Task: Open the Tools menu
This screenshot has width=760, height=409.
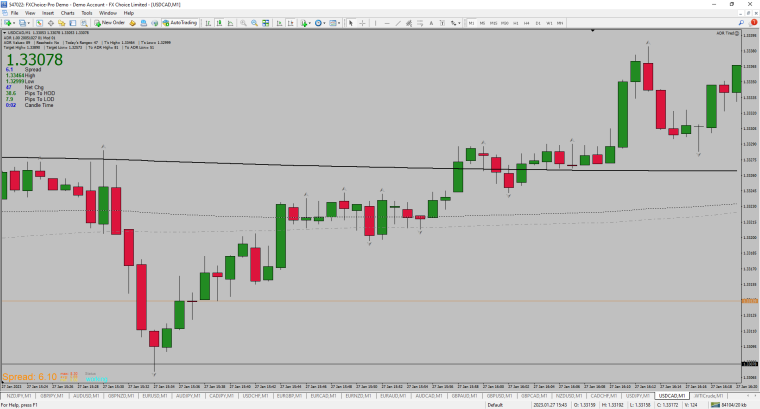Action: (x=87, y=13)
